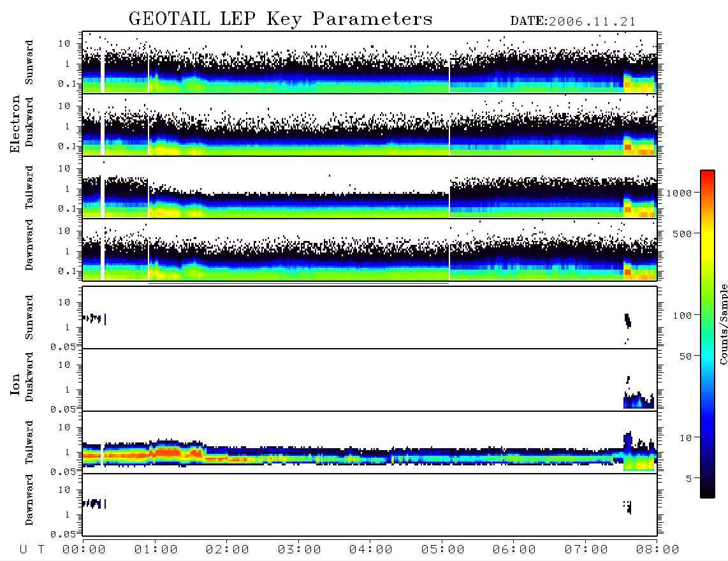Image resolution: width=728 pixels, height=561 pixels.
Task: Click the '07:00' time tick label
Action: tap(586, 550)
